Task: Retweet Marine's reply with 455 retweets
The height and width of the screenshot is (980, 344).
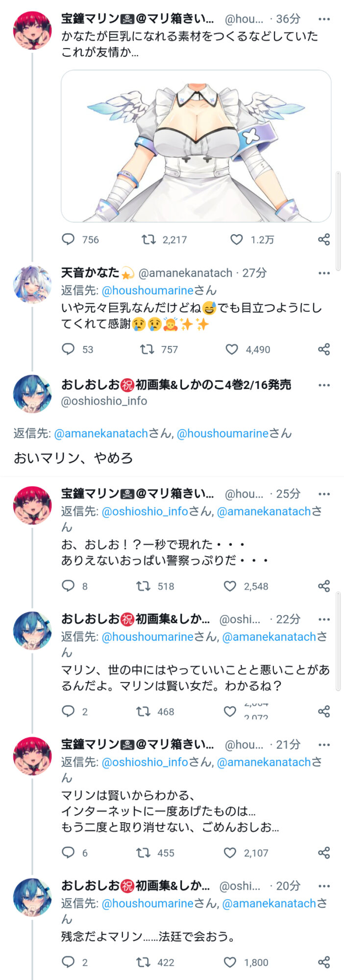Action: (x=143, y=853)
